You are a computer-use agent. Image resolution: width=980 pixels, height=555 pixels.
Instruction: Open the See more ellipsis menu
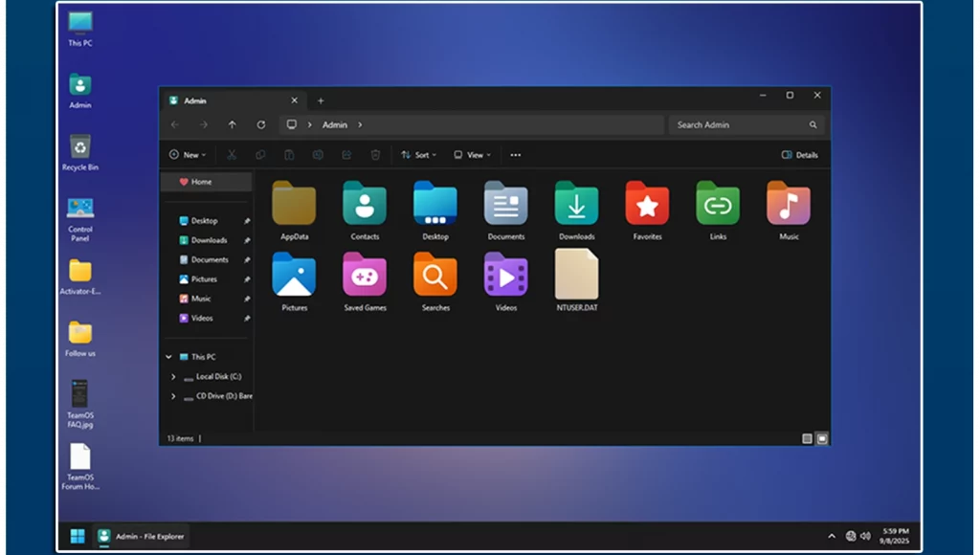(x=515, y=155)
